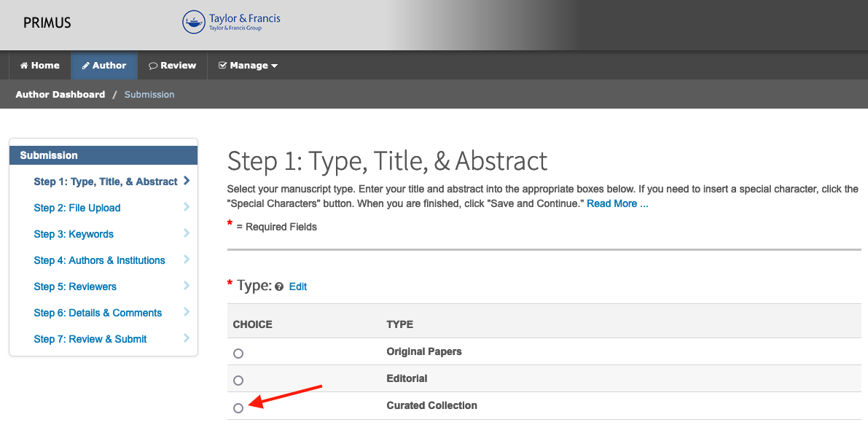Open Step 2: File Upload in sidebar
The image size is (868, 425).
77,208
